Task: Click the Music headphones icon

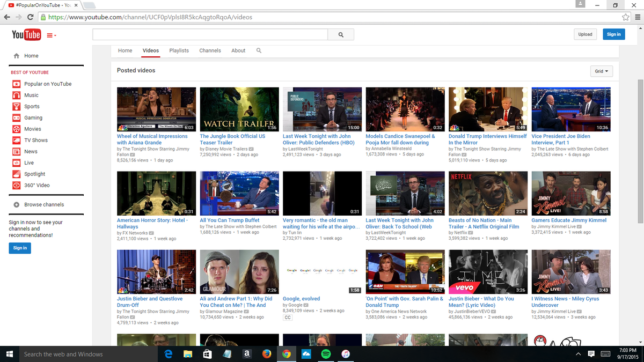Action: [x=17, y=95]
